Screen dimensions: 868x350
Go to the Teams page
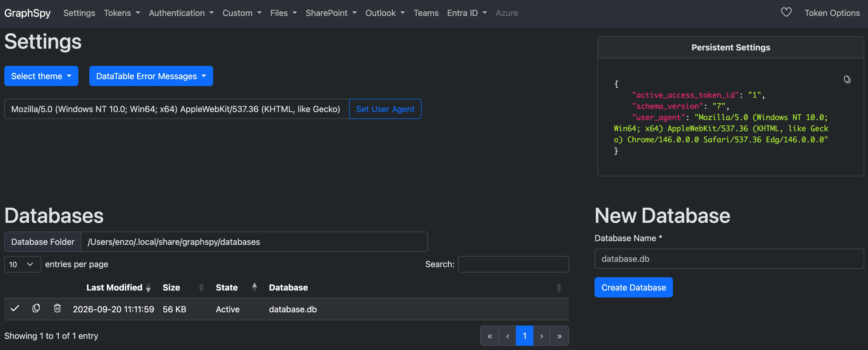(x=426, y=13)
